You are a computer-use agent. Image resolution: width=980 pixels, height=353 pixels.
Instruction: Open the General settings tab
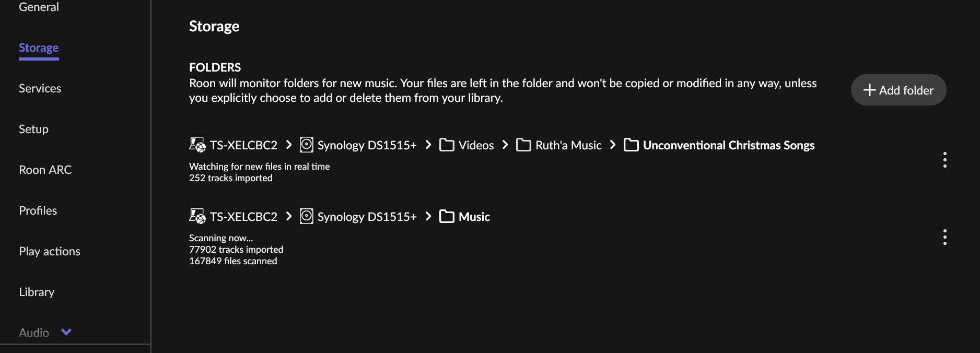click(39, 7)
